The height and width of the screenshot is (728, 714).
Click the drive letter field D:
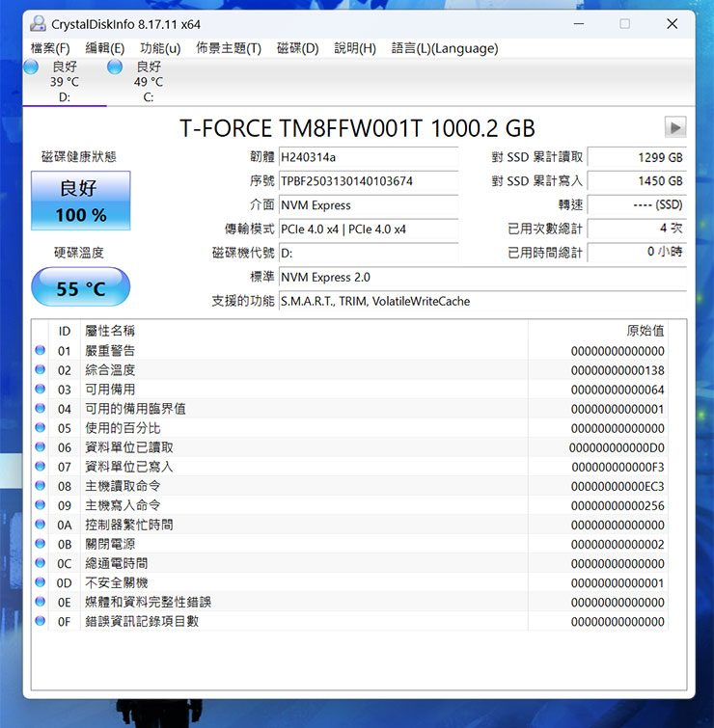pos(369,253)
